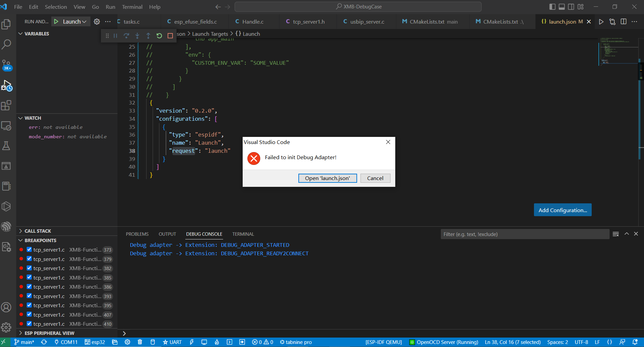Viewport: 644px width, 347px height.
Task: Click the ESP-IDF full clean trash icon
Action: coord(140,342)
